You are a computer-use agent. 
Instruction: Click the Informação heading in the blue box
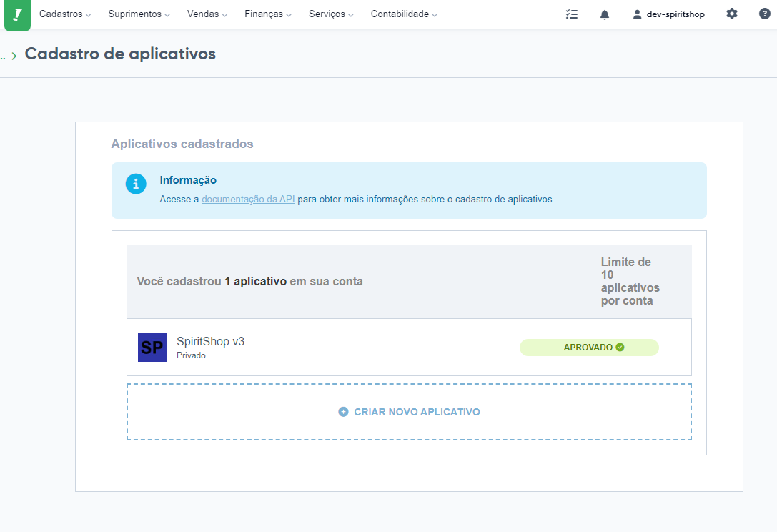pos(188,180)
